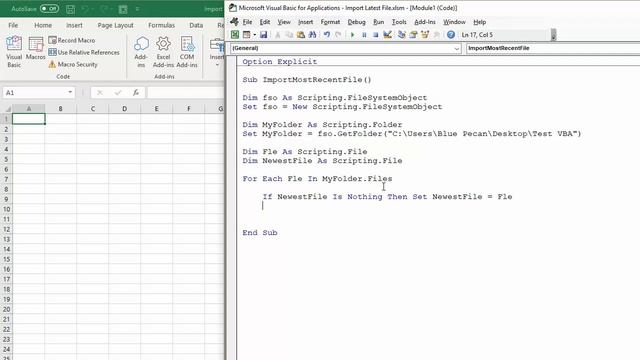640x360 pixels.
Task: Save the VBA project with the floppy icon
Action: (x=263, y=35)
